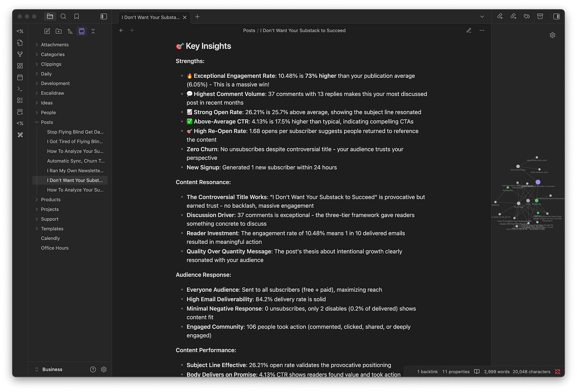
Task: Close the current note tab
Action: click(185, 17)
